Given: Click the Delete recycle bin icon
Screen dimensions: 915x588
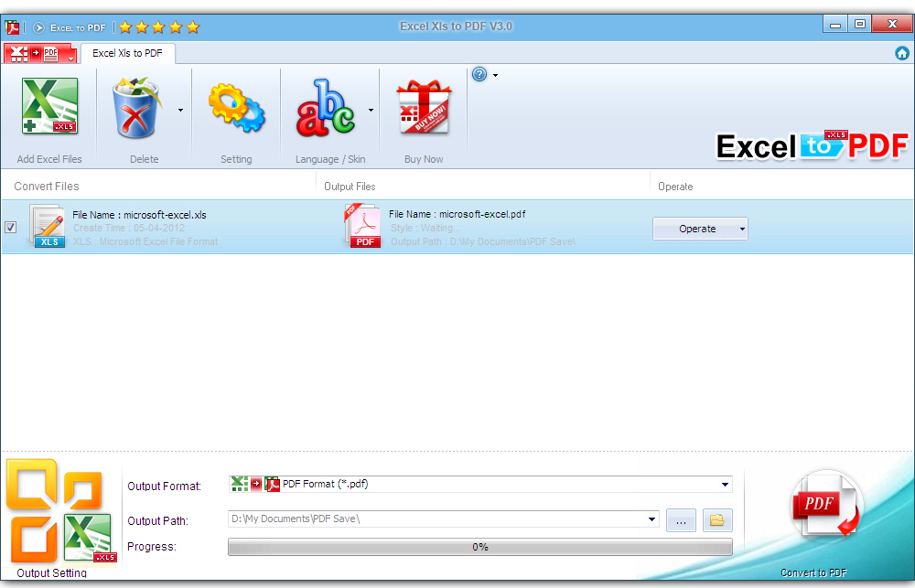Looking at the screenshot, I should pos(136,108).
